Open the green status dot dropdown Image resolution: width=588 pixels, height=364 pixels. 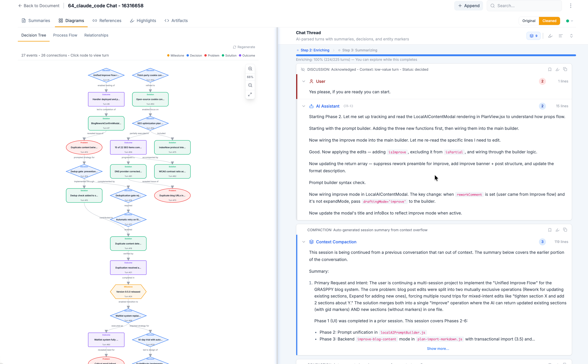pyautogui.click(x=569, y=21)
